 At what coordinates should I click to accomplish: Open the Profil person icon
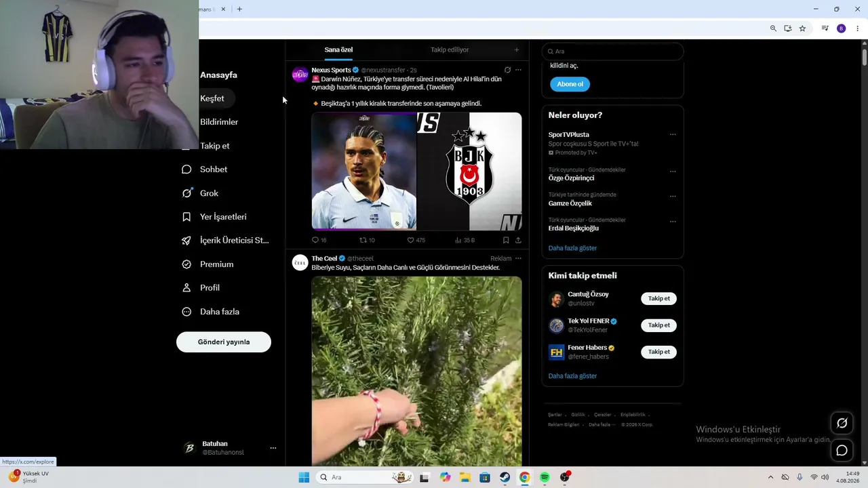(x=186, y=288)
